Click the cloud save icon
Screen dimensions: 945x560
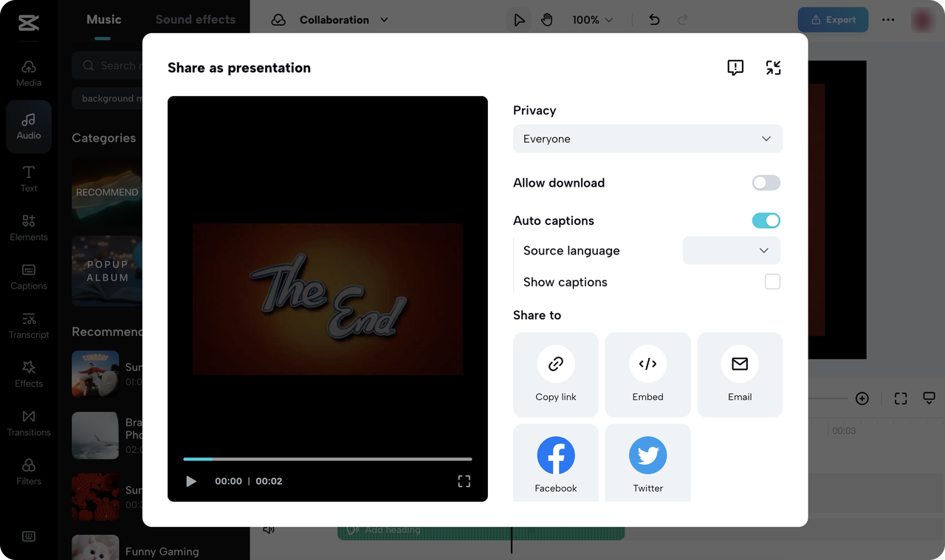[278, 20]
